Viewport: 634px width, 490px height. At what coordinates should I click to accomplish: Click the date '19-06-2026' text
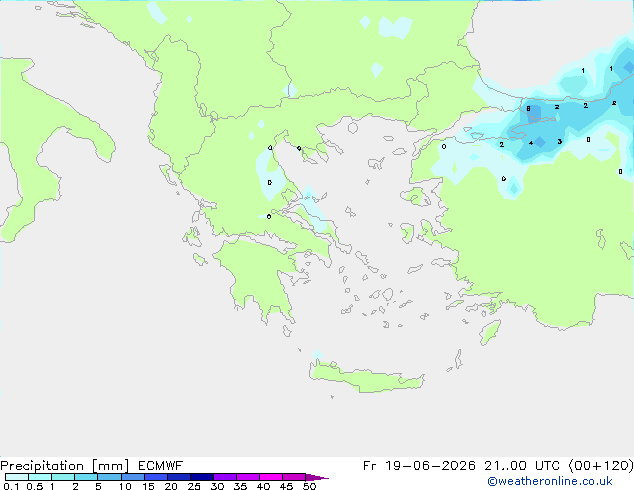pos(430,466)
